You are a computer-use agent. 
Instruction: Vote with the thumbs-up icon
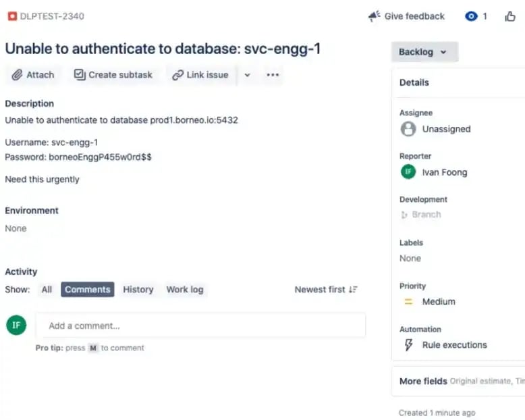pos(510,16)
